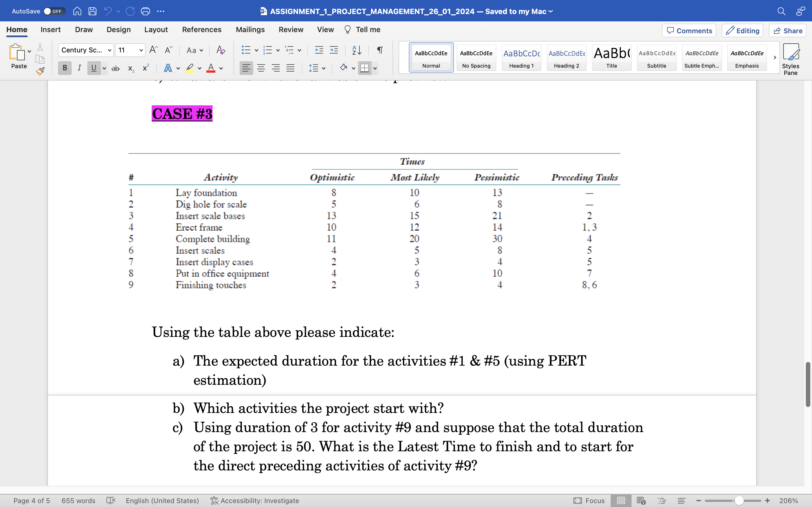
Task: Click the Comments button
Action: point(689,30)
